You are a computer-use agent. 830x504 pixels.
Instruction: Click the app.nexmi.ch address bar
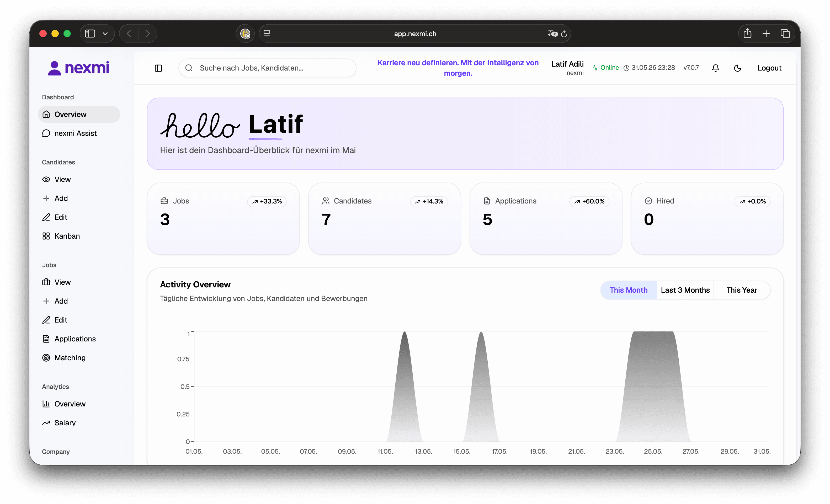pyautogui.click(x=415, y=34)
